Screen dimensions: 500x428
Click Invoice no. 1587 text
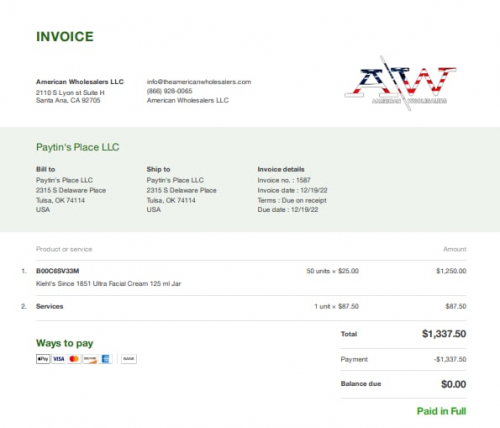[284, 180]
